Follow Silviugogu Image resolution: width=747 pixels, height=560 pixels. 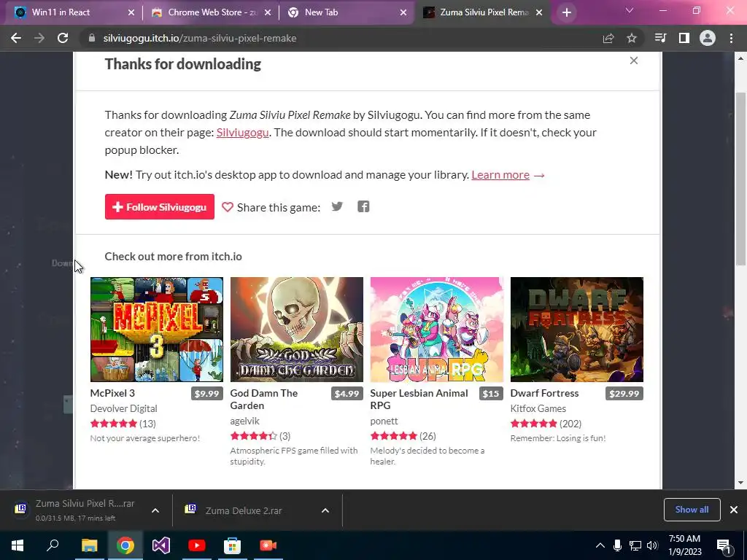[x=160, y=206]
